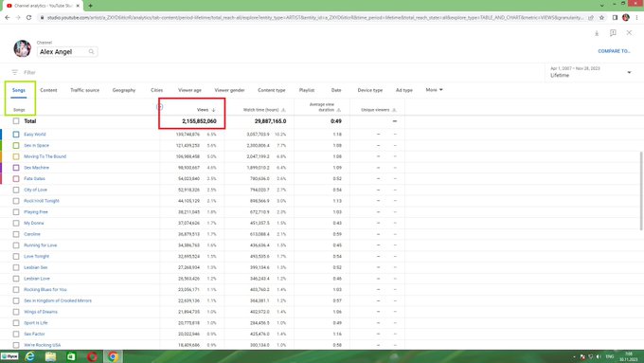Viewport: 644px width, 363px height.
Task: Click the total watch time 29,887,165.0
Action: point(270,121)
